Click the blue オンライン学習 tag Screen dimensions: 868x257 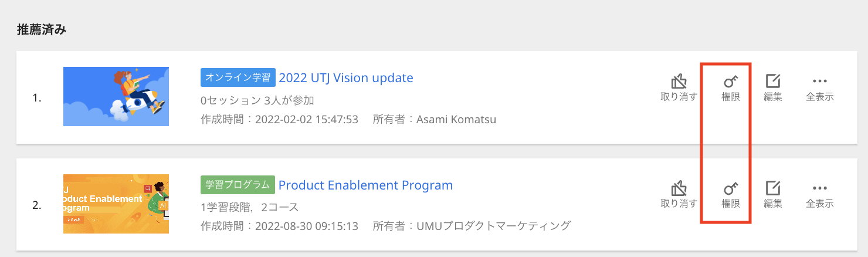click(x=238, y=77)
